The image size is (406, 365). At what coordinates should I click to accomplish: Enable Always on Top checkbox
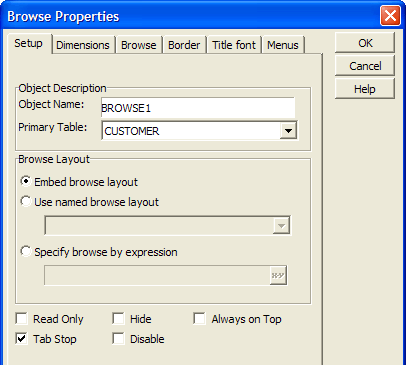pos(199,319)
